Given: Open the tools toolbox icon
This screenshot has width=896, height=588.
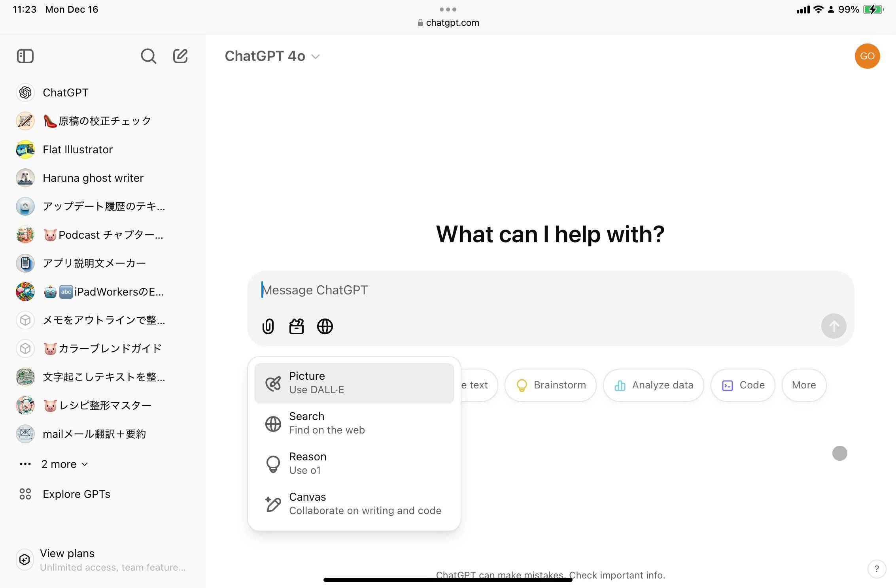Looking at the screenshot, I should coord(297,326).
